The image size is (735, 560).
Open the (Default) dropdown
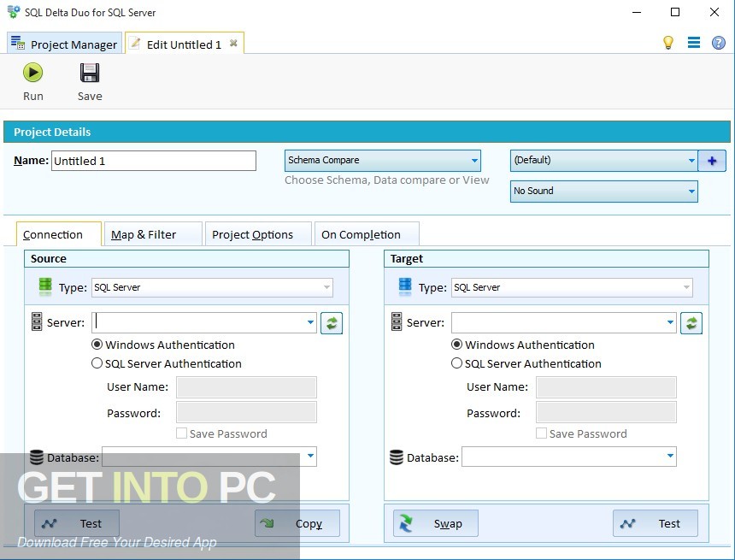coord(603,161)
